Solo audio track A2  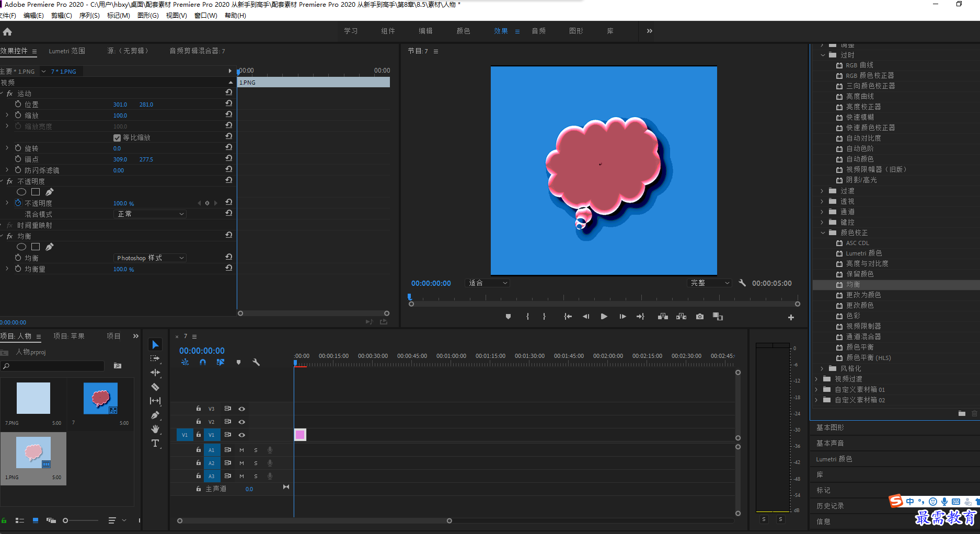256,463
